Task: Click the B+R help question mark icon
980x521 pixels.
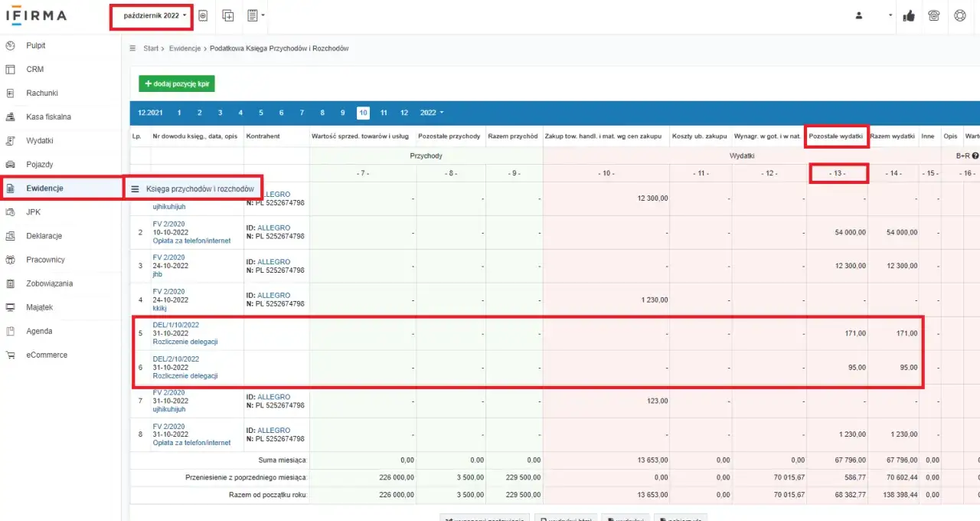Action: tap(975, 156)
